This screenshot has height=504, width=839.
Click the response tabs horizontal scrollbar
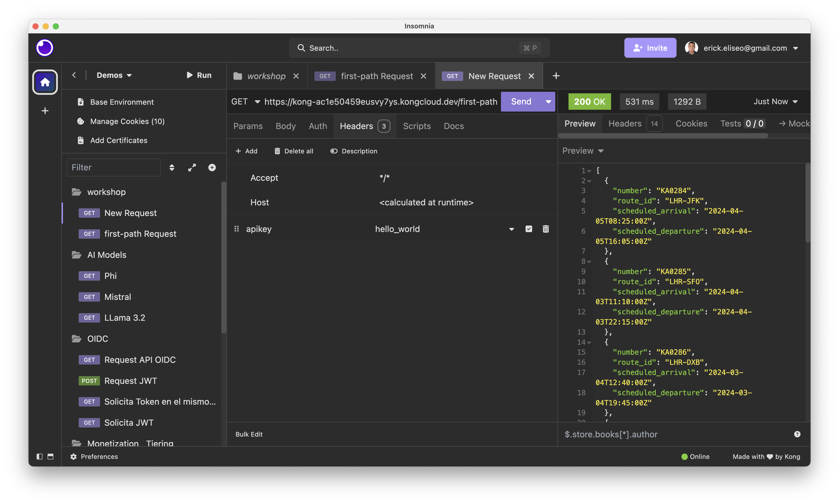[663, 136]
